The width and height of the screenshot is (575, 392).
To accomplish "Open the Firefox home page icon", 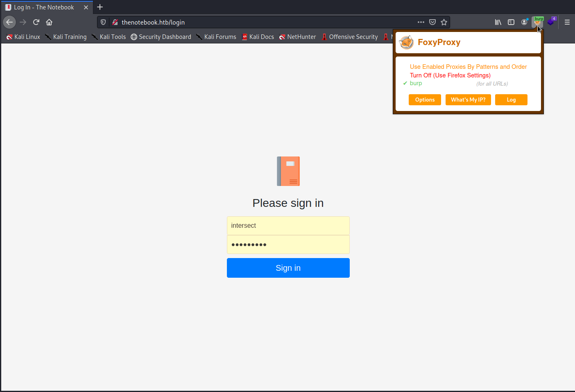I will 49,22.
